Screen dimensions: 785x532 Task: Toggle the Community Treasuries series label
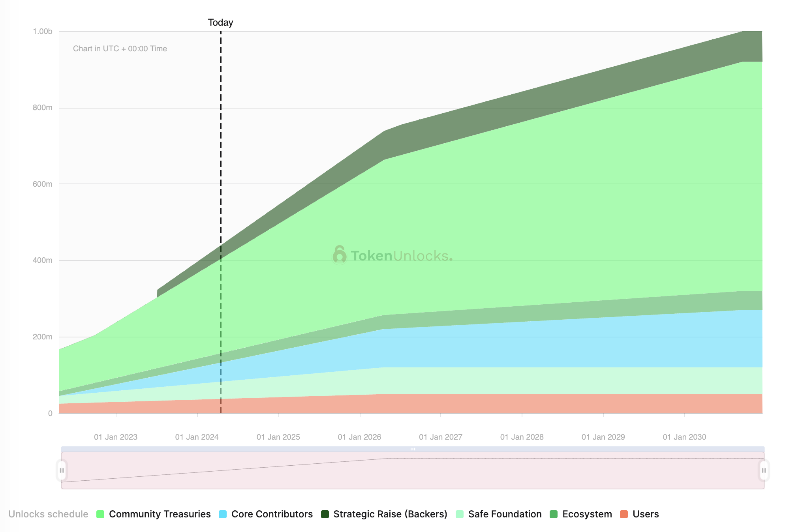(160, 514)
